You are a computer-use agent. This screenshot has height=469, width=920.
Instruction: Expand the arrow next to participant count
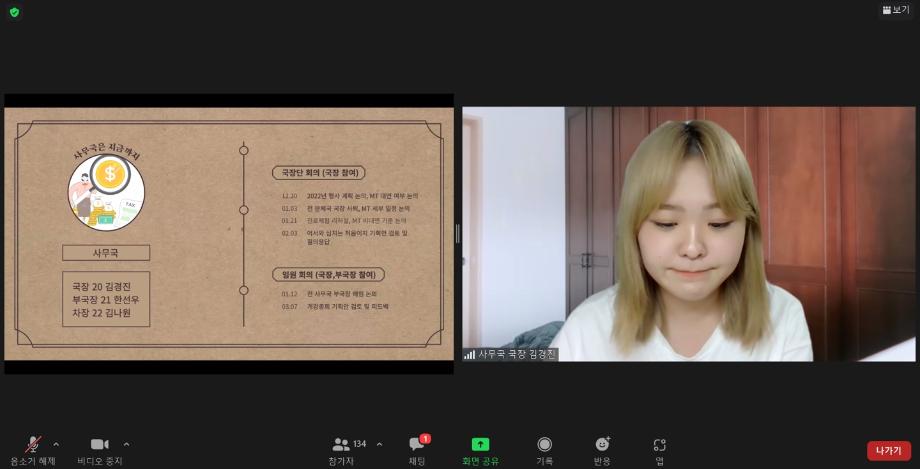379,444
